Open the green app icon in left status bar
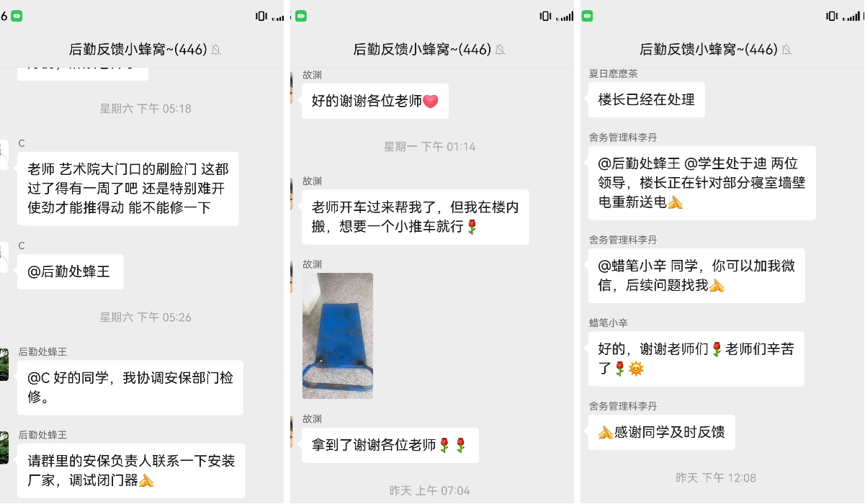 tap(17, 16)
